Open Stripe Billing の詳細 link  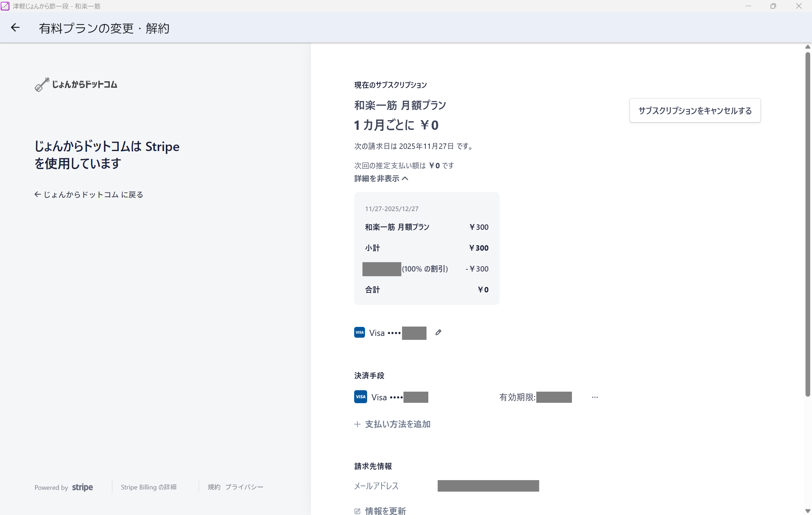[x=148, y=487]
